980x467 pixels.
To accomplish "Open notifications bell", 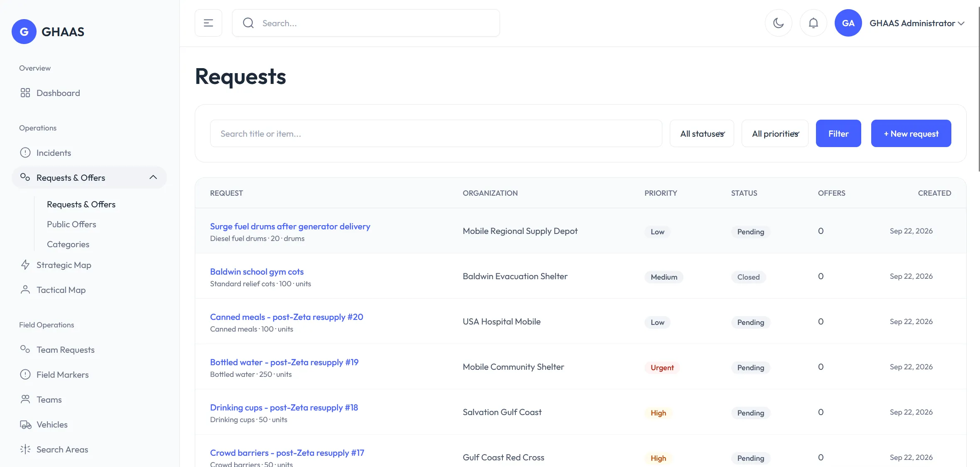I will pyautogui.click(x=813, y=23).
